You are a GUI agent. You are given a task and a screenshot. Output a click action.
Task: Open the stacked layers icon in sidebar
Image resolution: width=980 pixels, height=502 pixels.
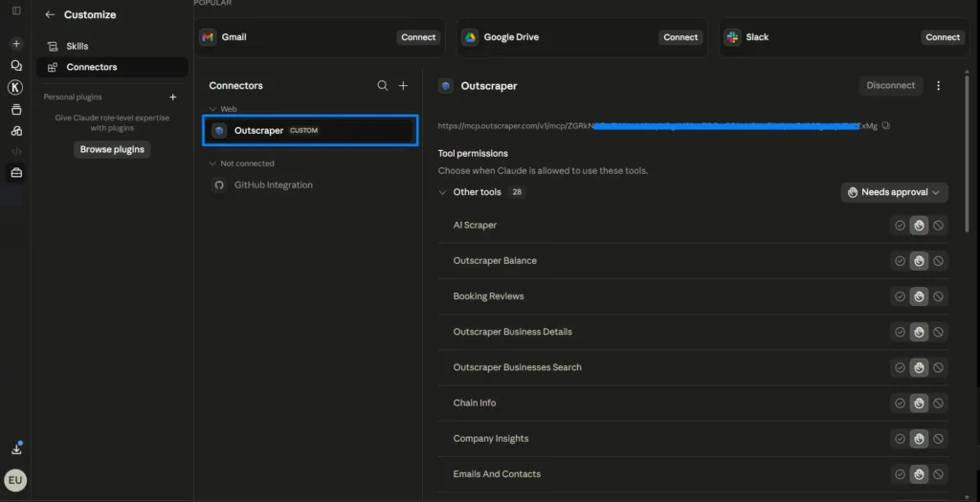[16, 109]
